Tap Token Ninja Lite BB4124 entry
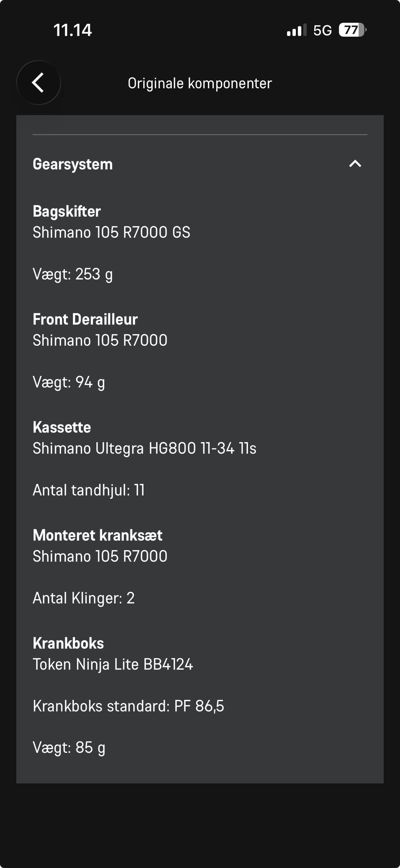 click(112, 664)
